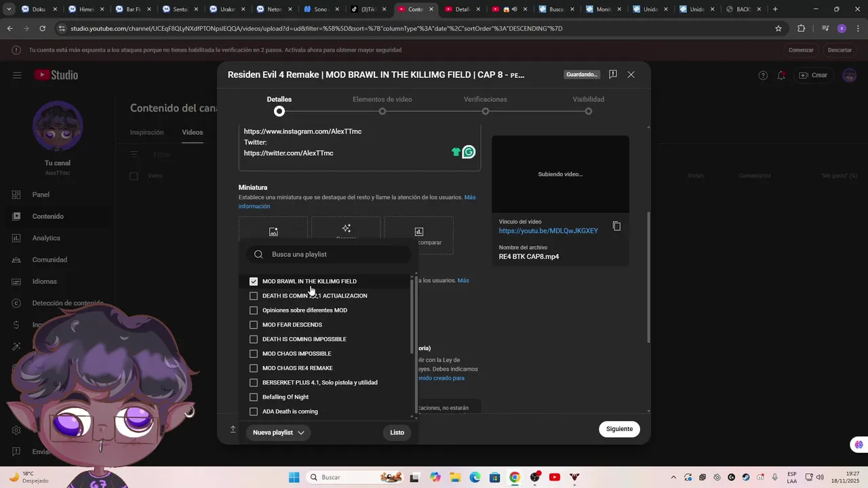Click the playlist search magnifier icon
Image resolution: width=868 pixels, height=488 pixels.
[x=258, y=254]
